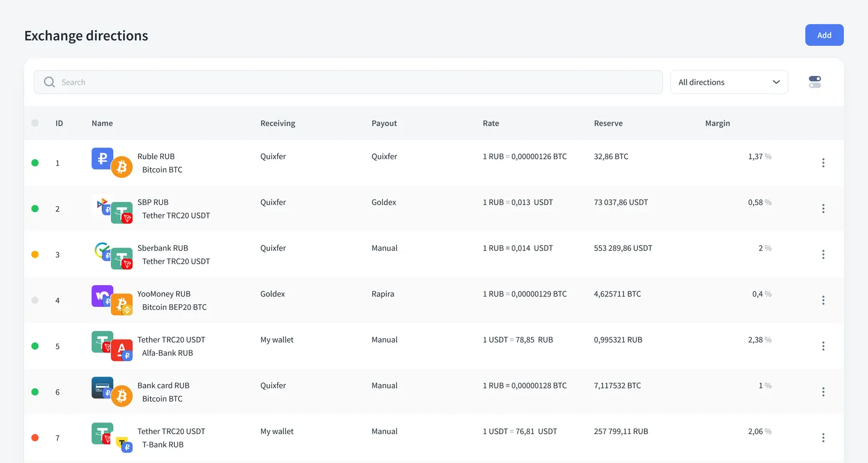Sort by the Name column header
868x463 pixels.
click(x=102, y=123)
